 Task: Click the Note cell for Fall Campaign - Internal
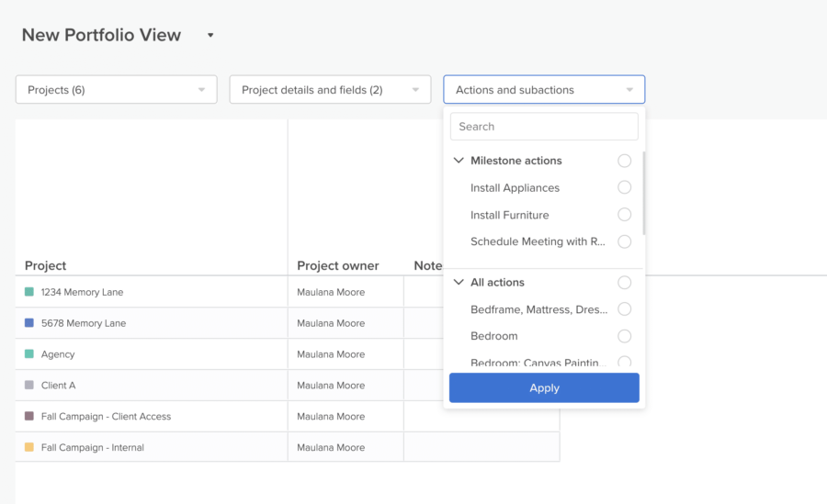pyautogui.click(x=481, y=447)
